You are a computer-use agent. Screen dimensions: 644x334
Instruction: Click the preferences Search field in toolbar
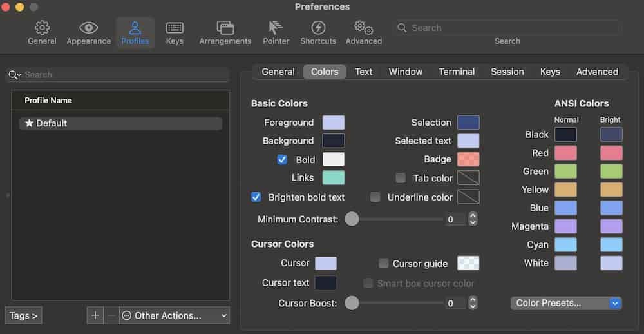(x=507, y=28)
